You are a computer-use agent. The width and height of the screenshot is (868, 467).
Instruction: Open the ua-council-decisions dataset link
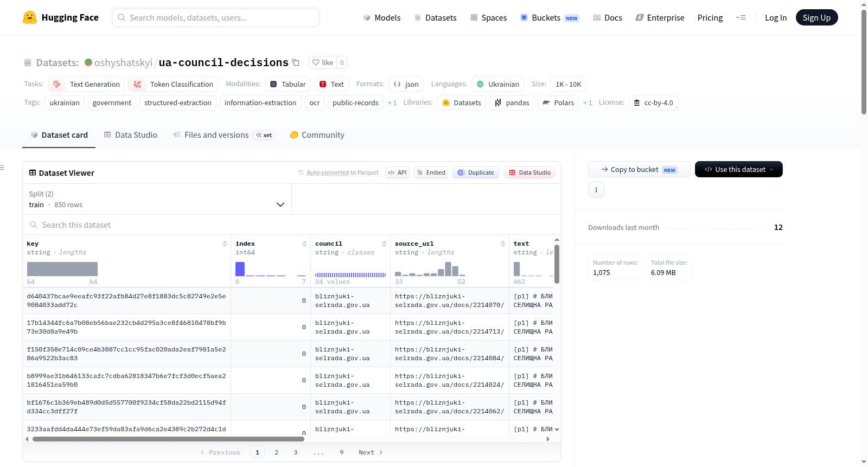tap(224, 62)
